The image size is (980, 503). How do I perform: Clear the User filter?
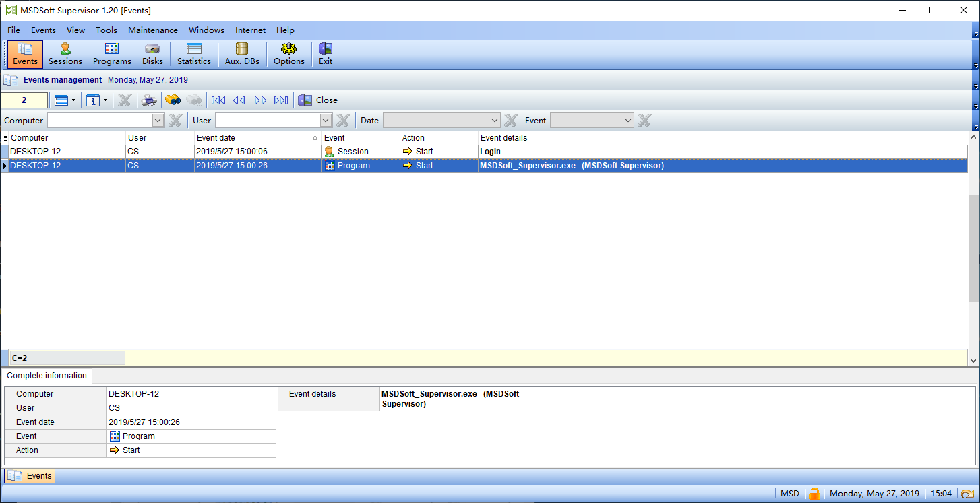pyautogui.click(x=342, y=121)
